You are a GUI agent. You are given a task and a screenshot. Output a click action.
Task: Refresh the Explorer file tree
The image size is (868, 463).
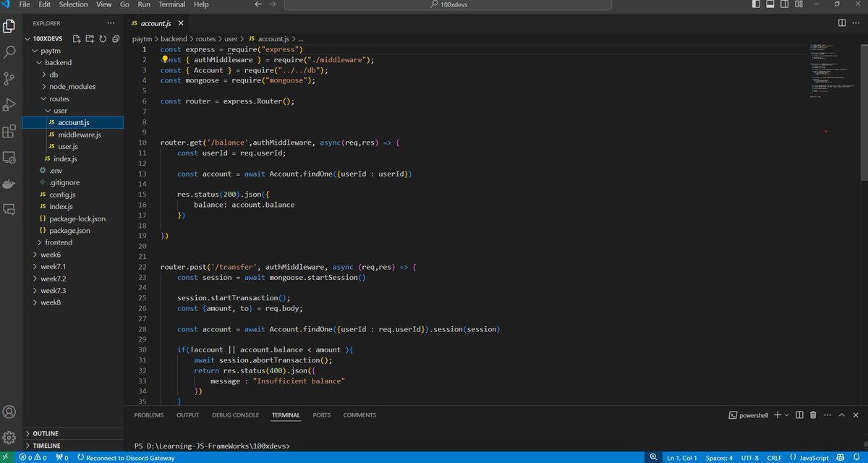102,38
